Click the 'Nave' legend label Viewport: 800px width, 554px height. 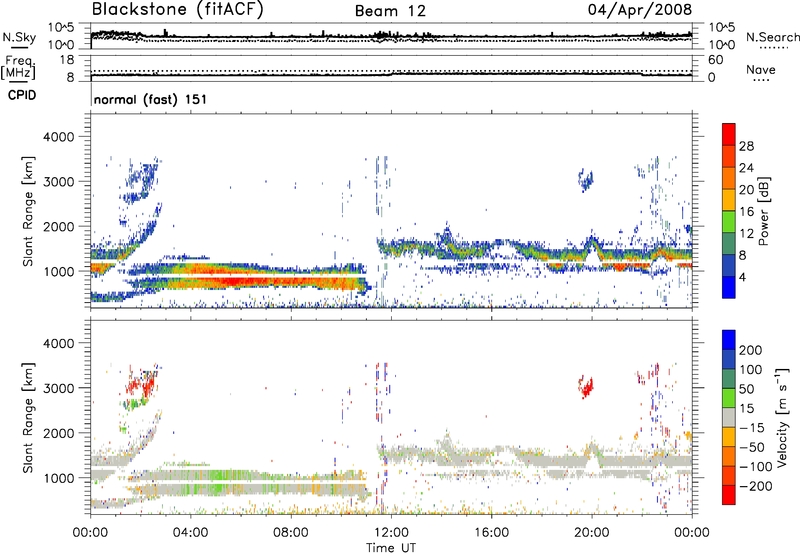(x=761, y=70)
